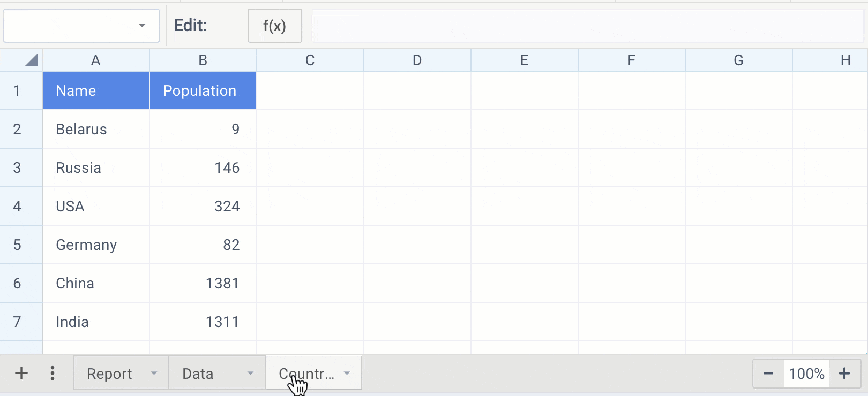This screenshot has height=396, width=868.
Task: Click the Population header cell
Action: point(203,91)
